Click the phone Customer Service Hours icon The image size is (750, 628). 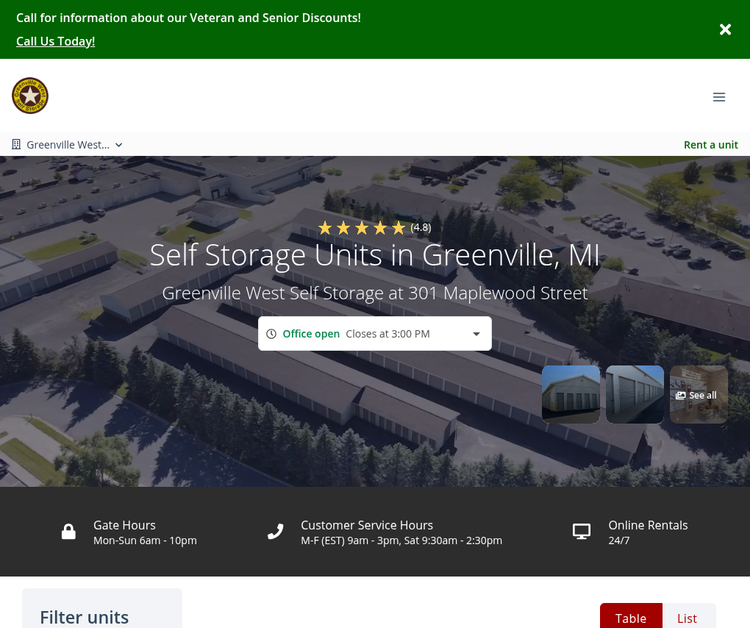click(276, 532)
